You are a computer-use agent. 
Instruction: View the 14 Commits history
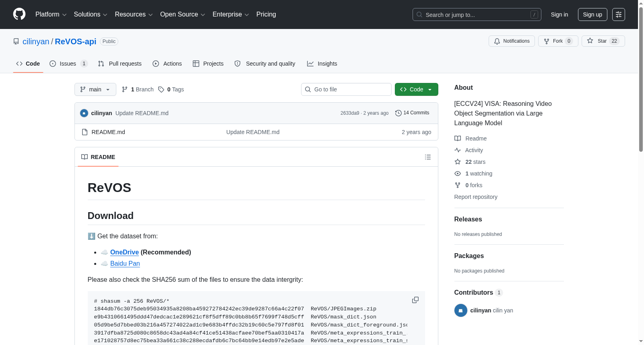(x=412, y=113)
